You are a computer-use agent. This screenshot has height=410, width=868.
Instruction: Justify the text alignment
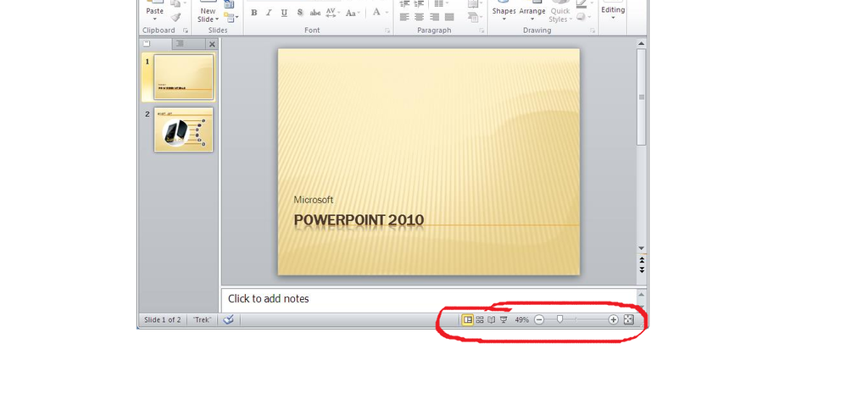pos(449,17)
